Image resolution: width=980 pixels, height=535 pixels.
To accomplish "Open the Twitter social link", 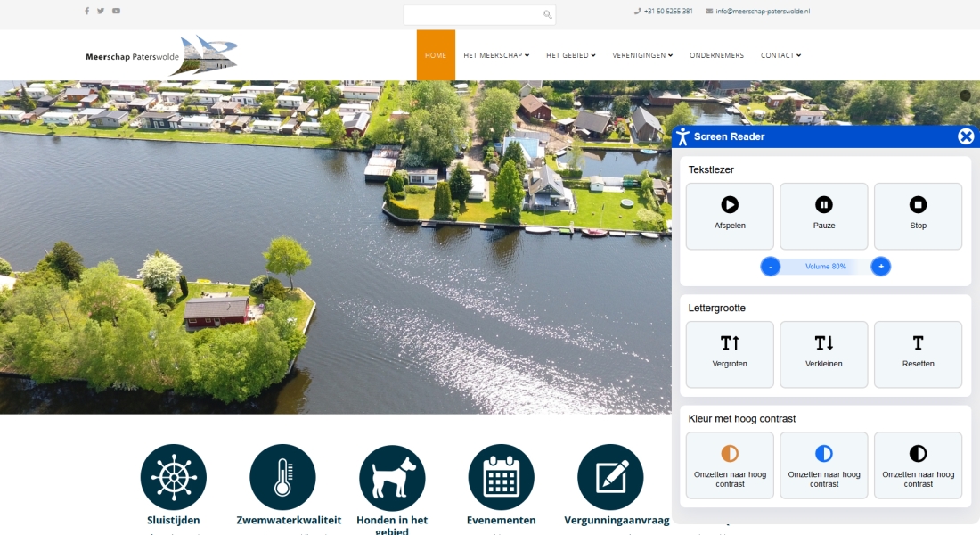I will [101, 12].
